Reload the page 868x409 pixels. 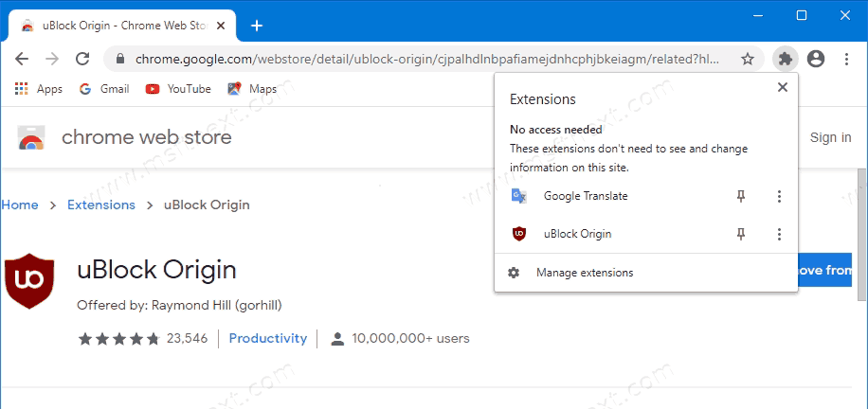[82, 59]
